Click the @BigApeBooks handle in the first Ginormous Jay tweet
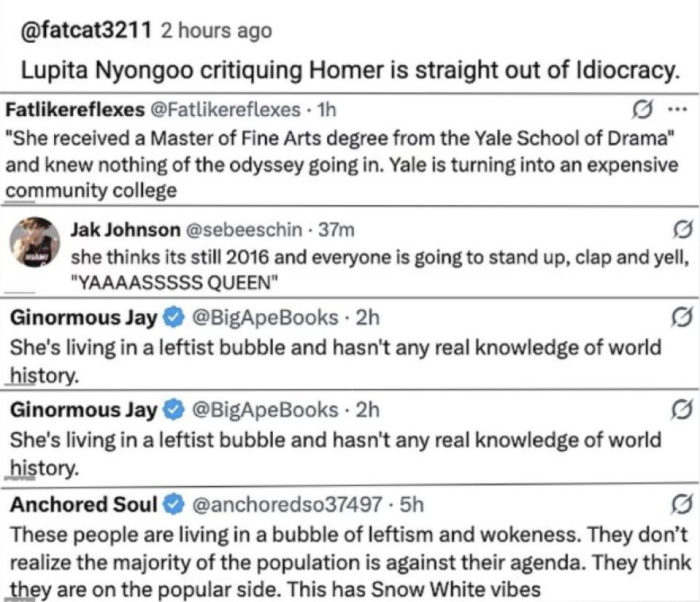This screenshot has height=602, width=700. [x=265, y=318]
